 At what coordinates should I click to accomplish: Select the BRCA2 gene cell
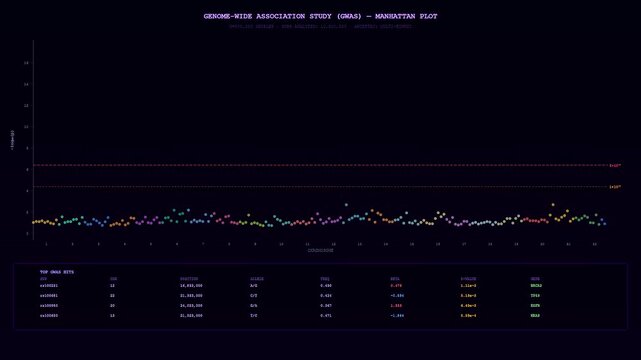point(536,286)
